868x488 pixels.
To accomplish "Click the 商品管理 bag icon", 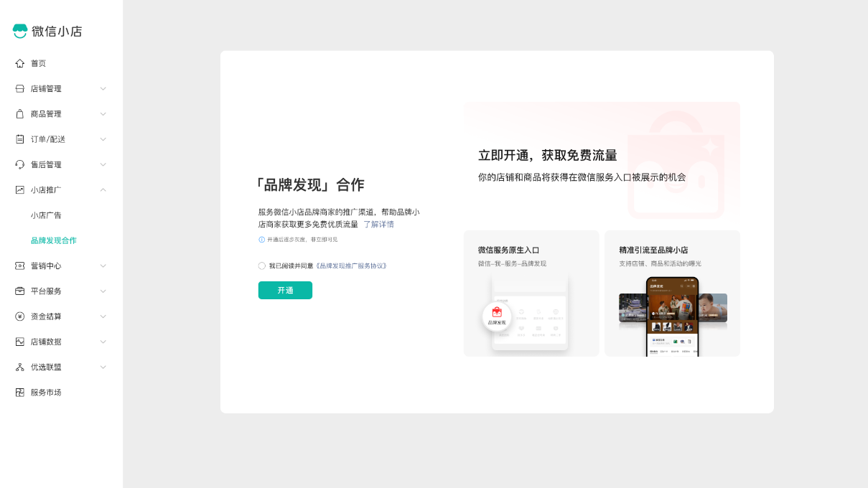I will pos(20,114).
